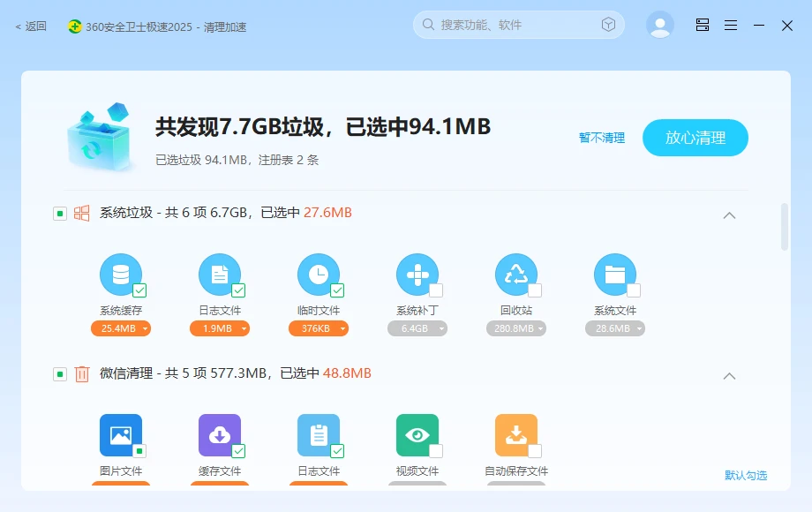
Task: Check the 系统文件 checkbox
Action: [x=634, y=290]
